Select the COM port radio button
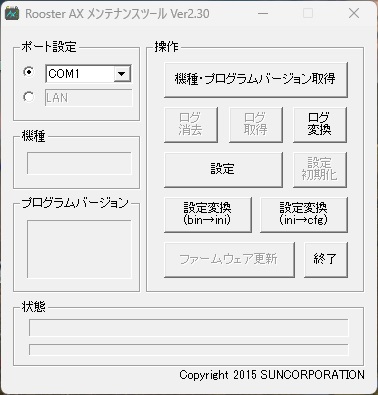Viewport: 378px width, 395px height. pos(29,72)
